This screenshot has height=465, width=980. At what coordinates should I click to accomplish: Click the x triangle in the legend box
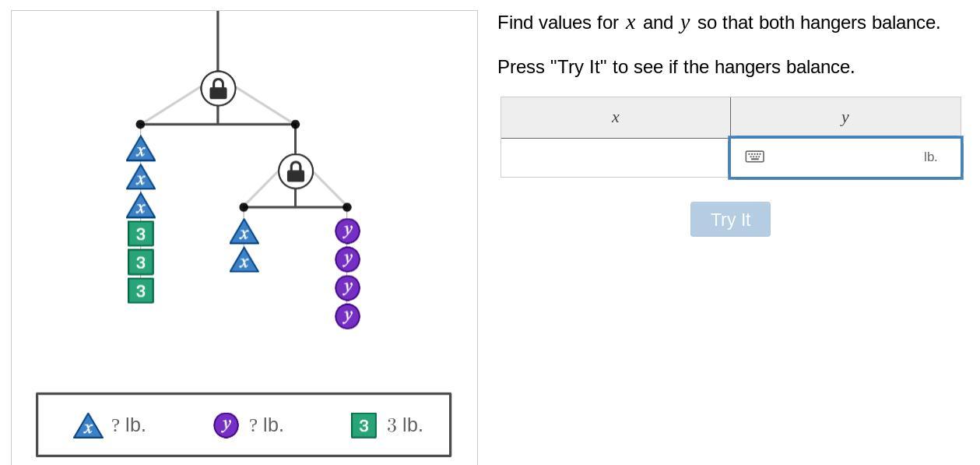[x=88, y=426]
